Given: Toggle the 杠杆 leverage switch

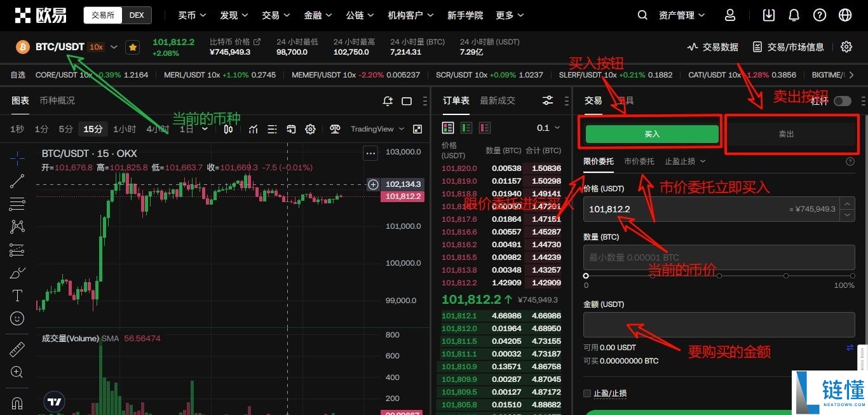Looking at the screenshot, I should tap(843, 101).
